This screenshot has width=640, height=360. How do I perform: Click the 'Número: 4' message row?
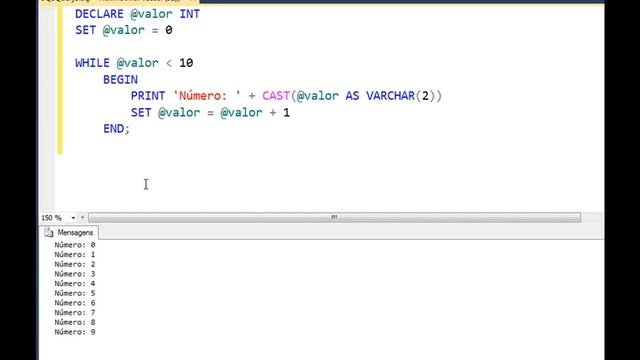[75, 284]
